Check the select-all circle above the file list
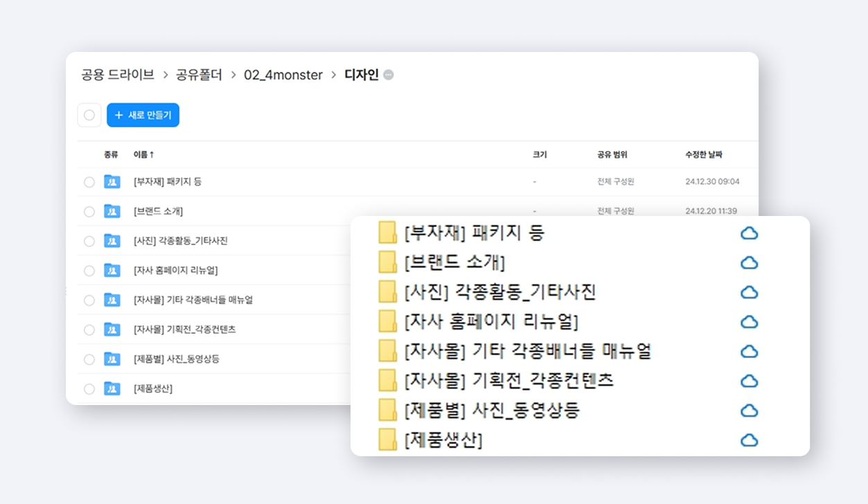Viewport: 868px width, 504px height. tap(89, 115)
